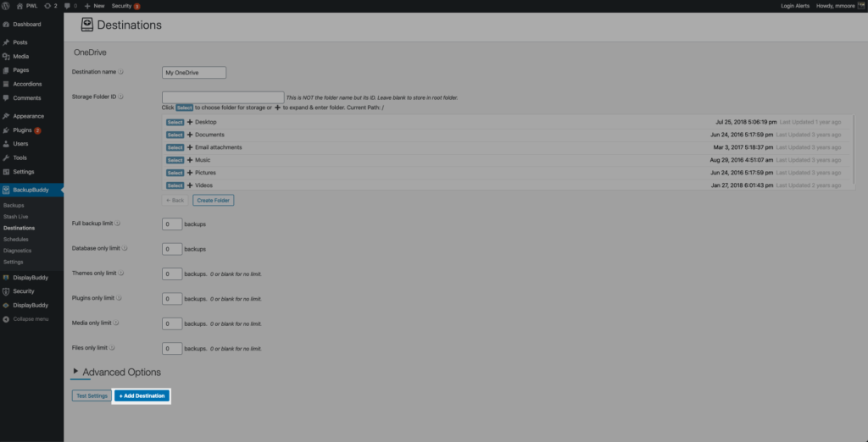Image resolution: width=868 pixels, height=442 pixels.
Task: Click + Add Destination
Action: (x=142, y=396)
